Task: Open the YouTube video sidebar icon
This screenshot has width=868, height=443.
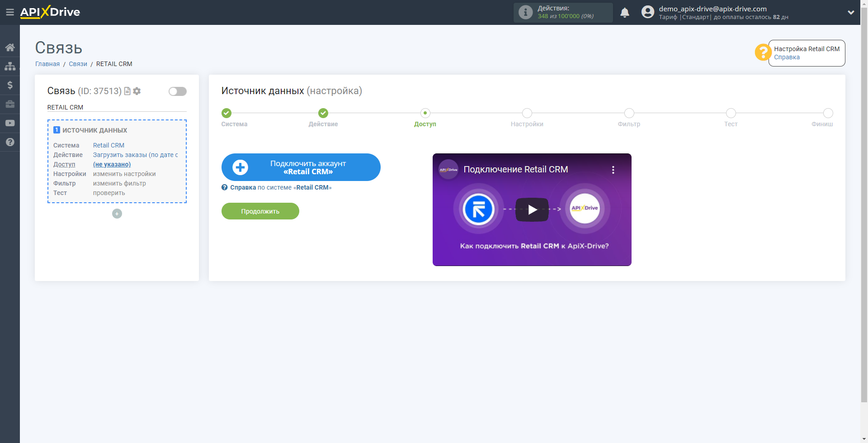Action: pyautogui.click(x=10, y=123)
